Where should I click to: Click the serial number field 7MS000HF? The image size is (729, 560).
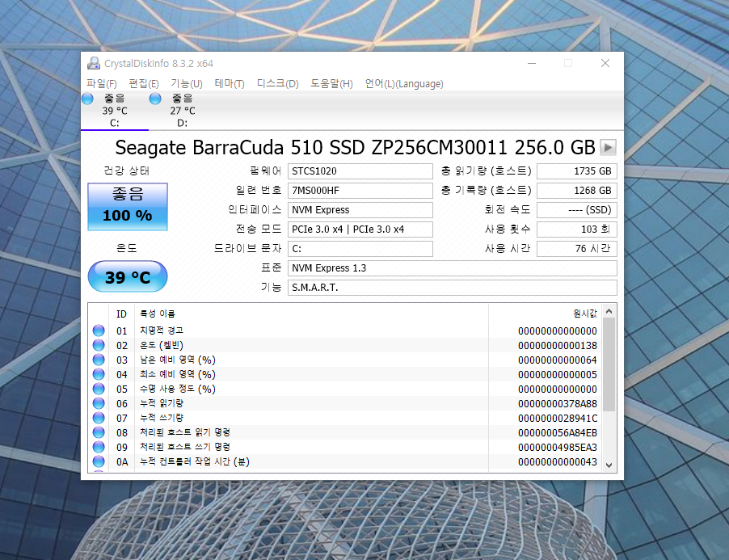point(360,191)
